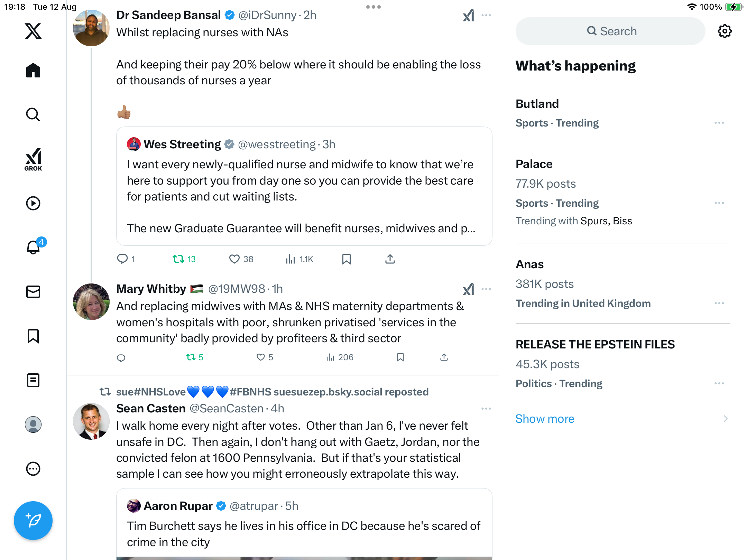This screenshot has width=747, height=560.
Task: Open search settings gear icon
Action: [725, 31]
